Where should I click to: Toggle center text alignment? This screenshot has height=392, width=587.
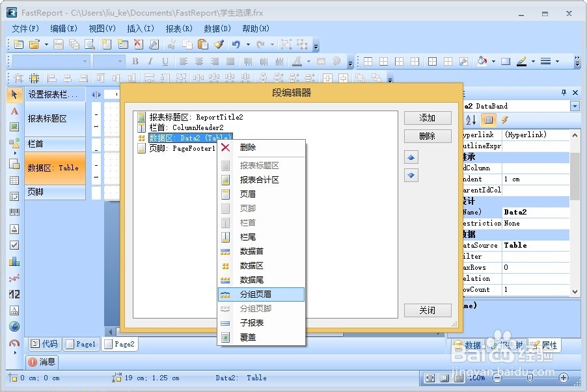click(x=198, y=61)
